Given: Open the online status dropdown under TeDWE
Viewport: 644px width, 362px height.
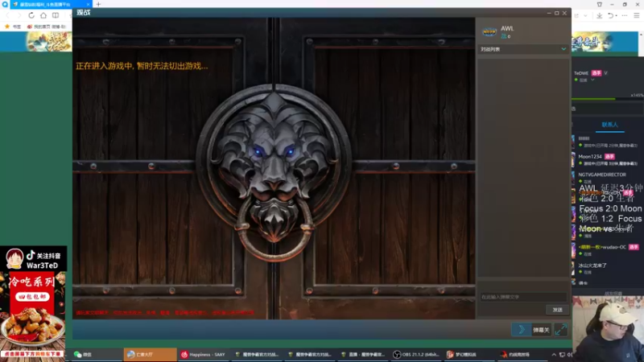Looking at the screenshot, I should point(592,80).
